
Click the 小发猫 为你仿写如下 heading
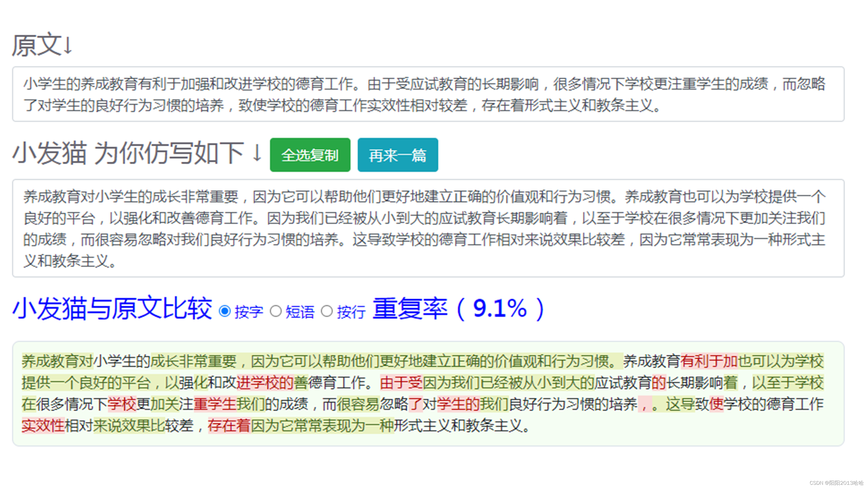[x=137, y=153]
